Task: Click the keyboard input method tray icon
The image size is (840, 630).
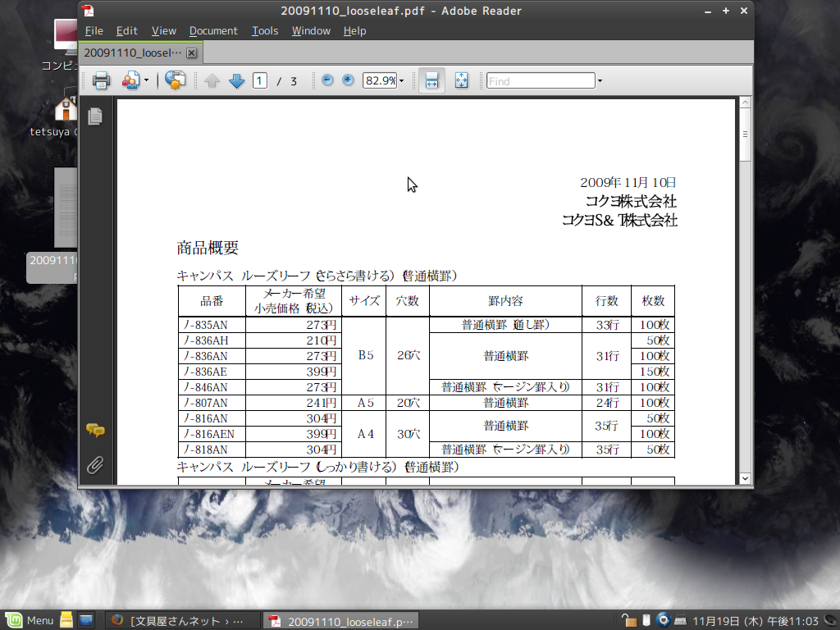Action: 680,620
